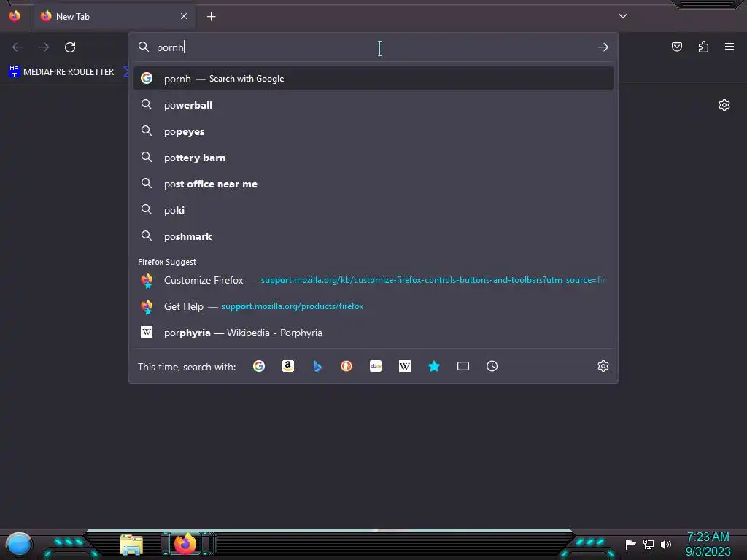This screenshot has height=560, width=747.
Task: Open the Get Help support link
Action: pos(373,306)
